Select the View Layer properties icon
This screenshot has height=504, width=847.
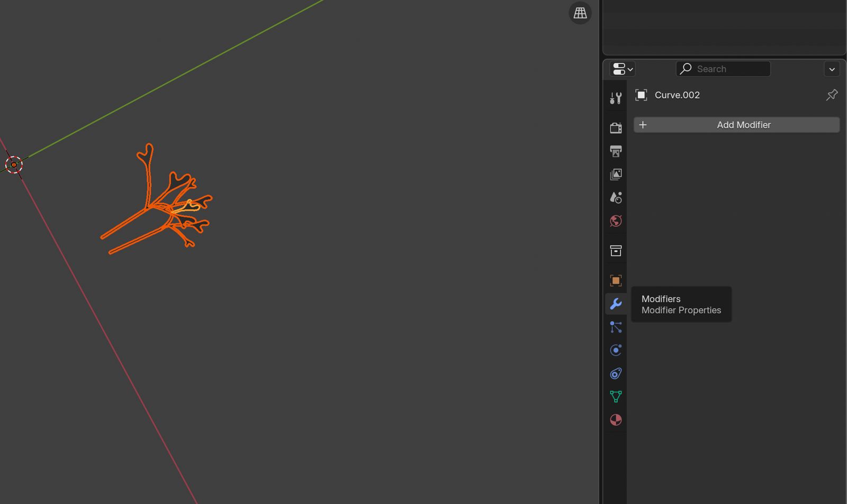tap(616, 175)
